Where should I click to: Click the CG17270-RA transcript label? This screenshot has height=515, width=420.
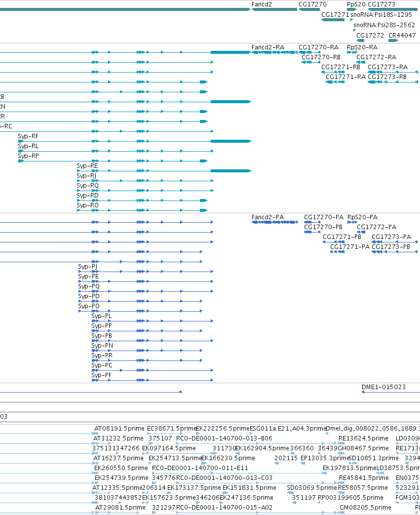point(318,47)
